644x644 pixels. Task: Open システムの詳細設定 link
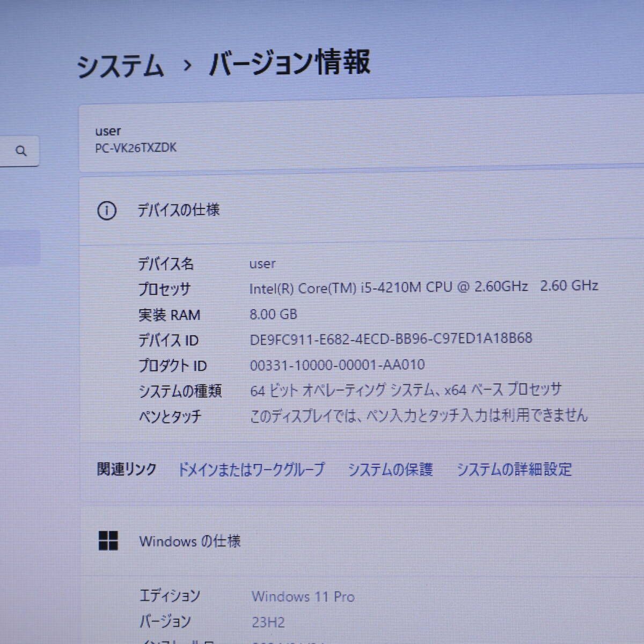click(514, 470)
